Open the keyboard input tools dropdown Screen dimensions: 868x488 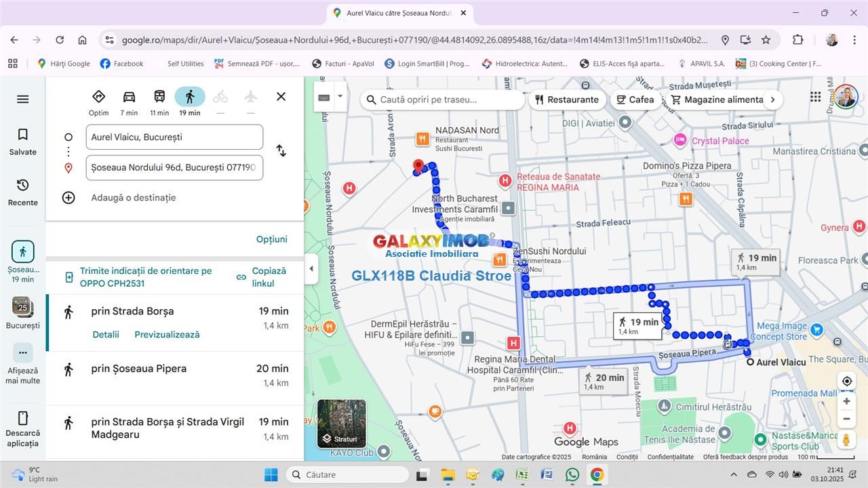[340, 97]
